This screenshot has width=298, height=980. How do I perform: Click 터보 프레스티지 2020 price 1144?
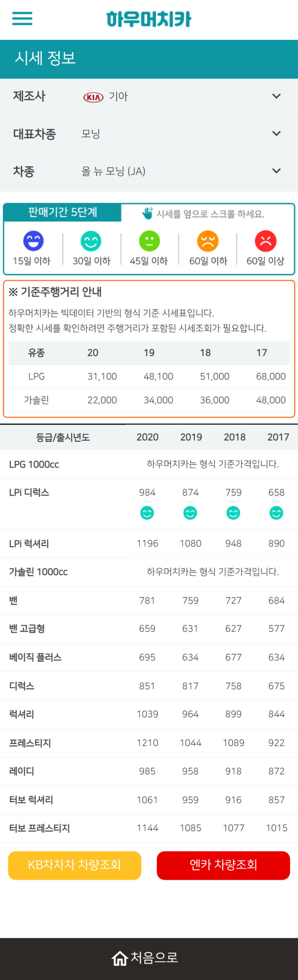click(148, 828)
